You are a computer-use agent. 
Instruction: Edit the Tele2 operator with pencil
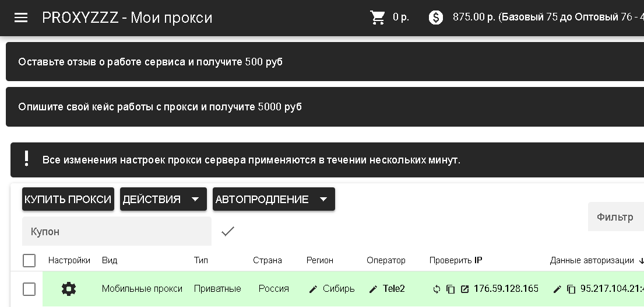[374, 289]
